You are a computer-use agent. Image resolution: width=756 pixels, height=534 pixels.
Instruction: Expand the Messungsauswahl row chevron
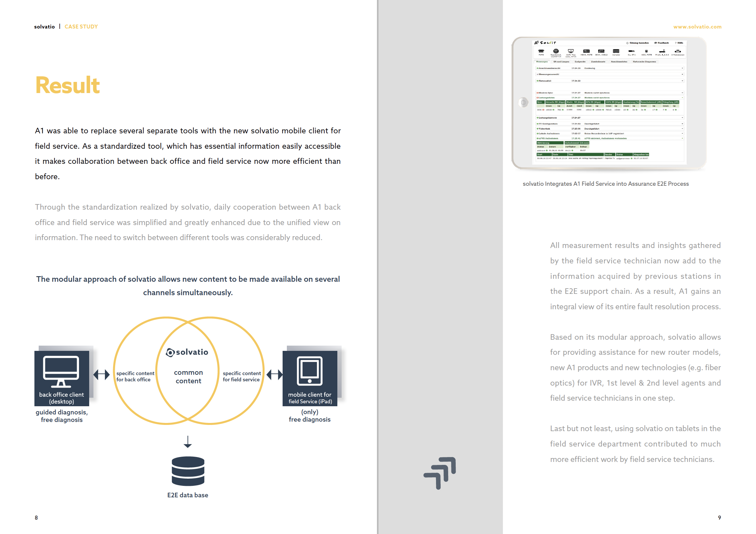pos(682,74)
